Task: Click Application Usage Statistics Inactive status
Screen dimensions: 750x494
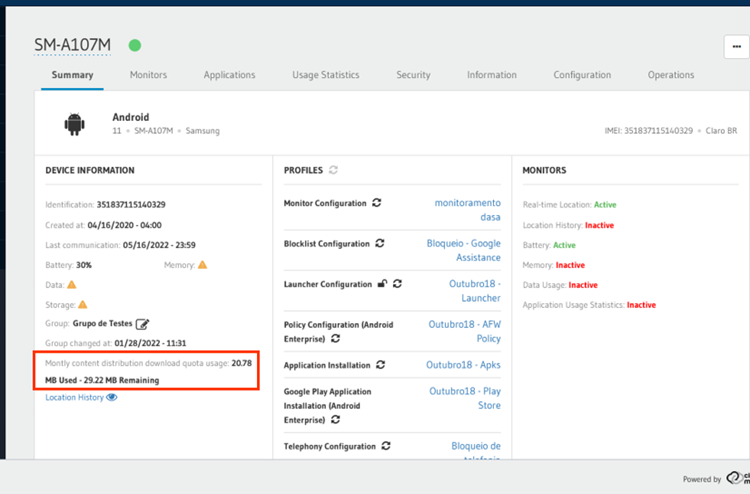Action: coord(641,305)
